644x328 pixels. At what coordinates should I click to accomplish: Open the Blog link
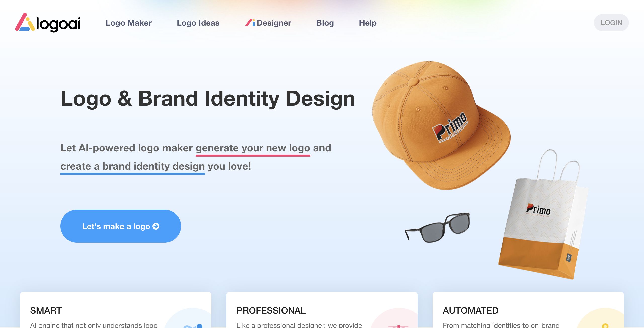pos(325,23)
